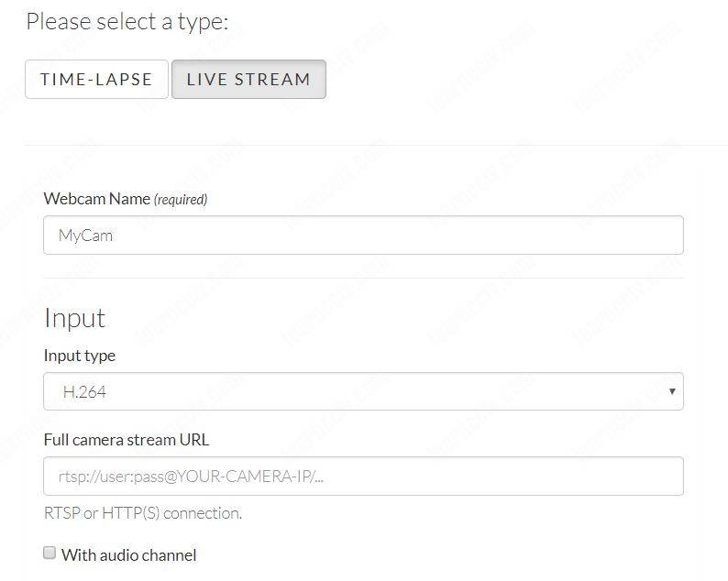Click the "(required)" note beside Webcam Name

[x=181, y=200]
